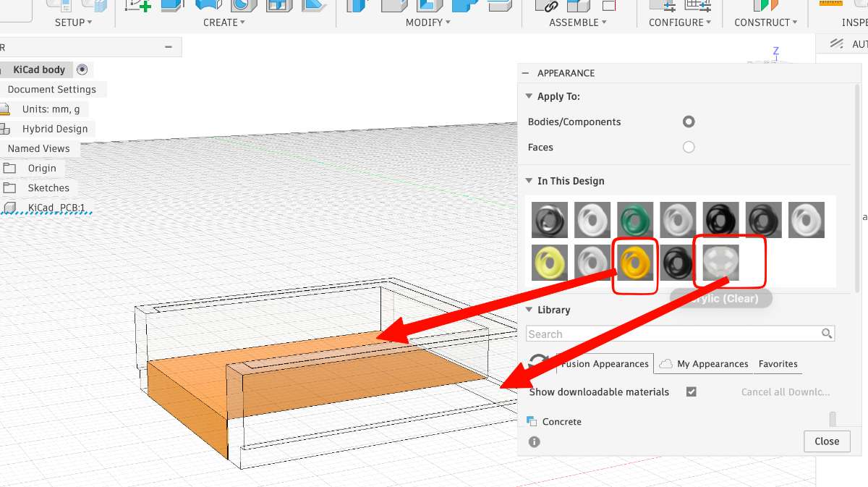Image resolution: width=868 pixels, height=487 pixels.
Task: Choose the dark chrome swatch, first in row
Action: point(550,220)
